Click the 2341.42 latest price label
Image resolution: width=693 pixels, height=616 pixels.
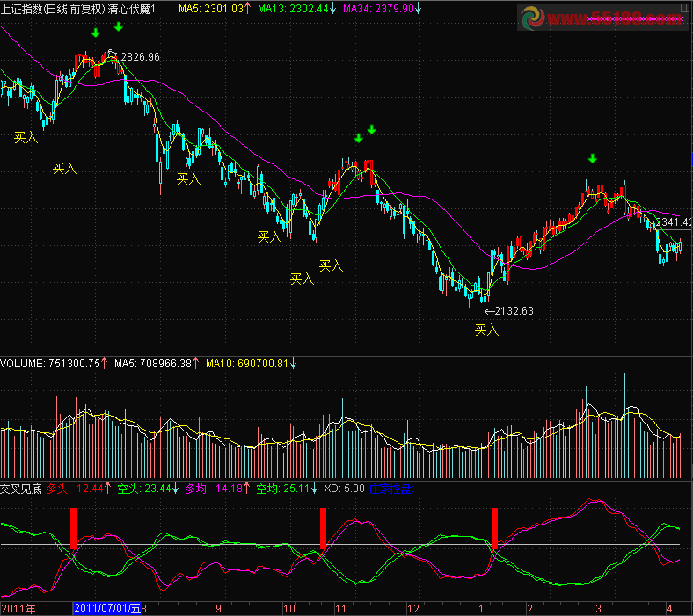(673, 223)
